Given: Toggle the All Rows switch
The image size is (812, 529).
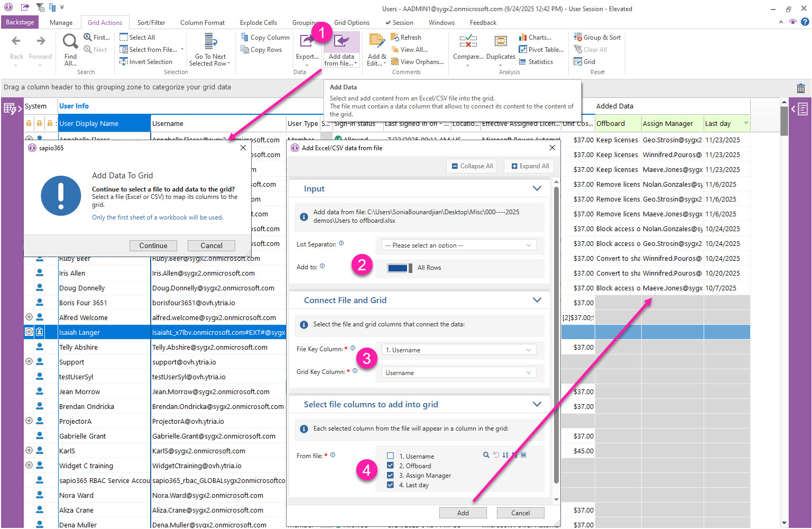Looking at the screenshot, I should 399,268.
